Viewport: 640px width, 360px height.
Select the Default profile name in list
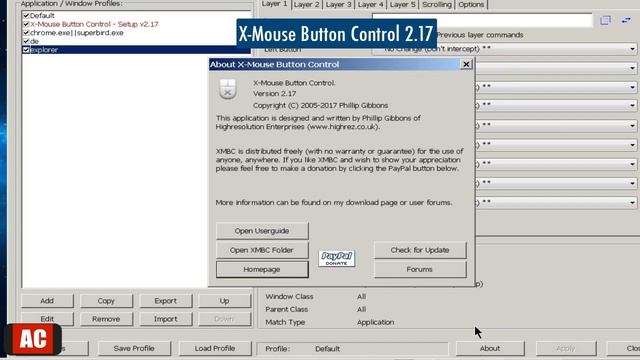click(42, 16)
